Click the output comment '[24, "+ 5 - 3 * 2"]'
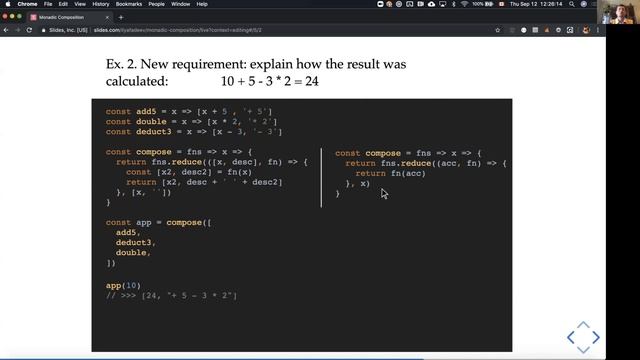This screenshot has width=640, height=360. (x=189, y=296)
